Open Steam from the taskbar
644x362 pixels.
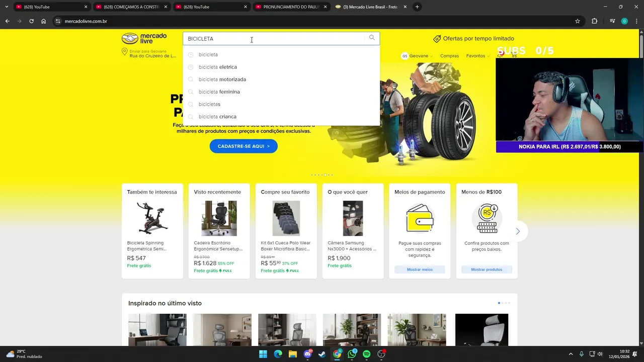[322, 354]
